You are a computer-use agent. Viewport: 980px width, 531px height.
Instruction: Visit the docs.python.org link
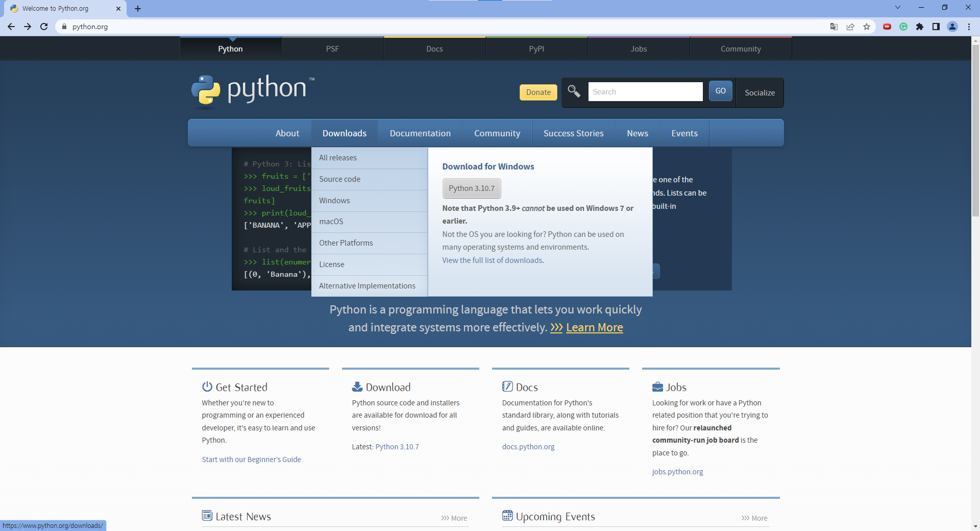coord(528,447)
